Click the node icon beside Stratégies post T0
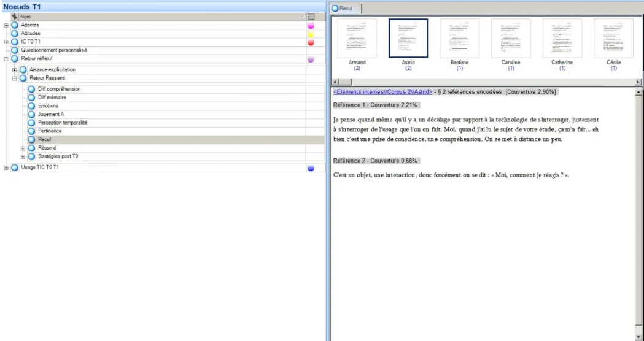Screen dimensions: 644x341 [x=31, y=156]
